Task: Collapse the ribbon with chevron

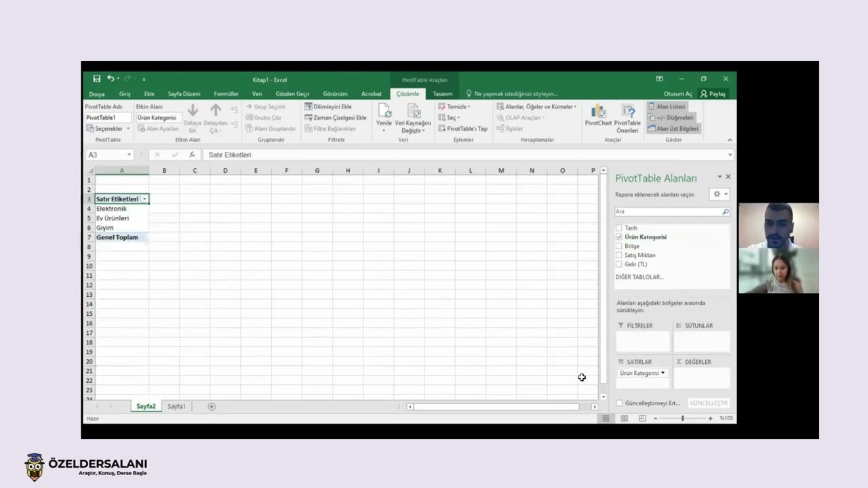Action: pyautogui.click(x=730, y=140)
